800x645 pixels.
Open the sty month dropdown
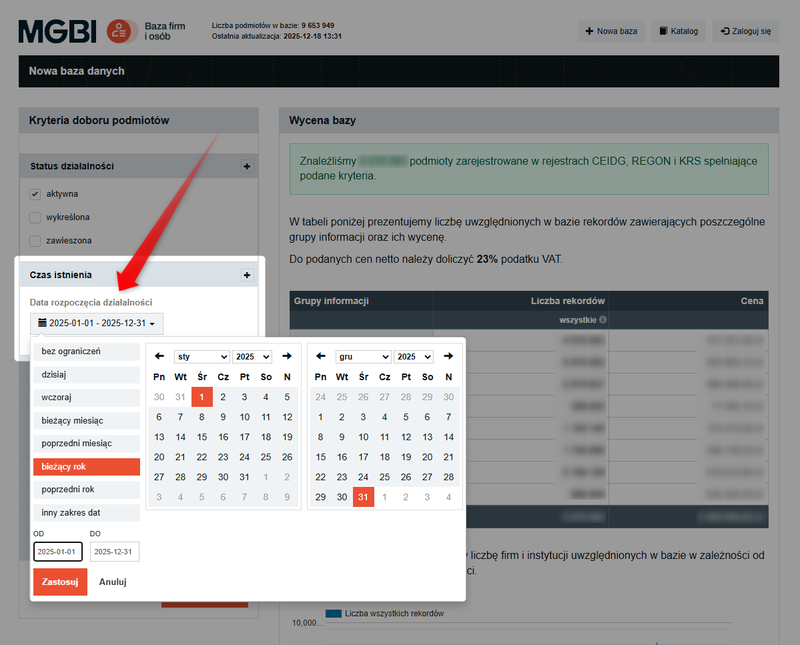coord(200,356)
